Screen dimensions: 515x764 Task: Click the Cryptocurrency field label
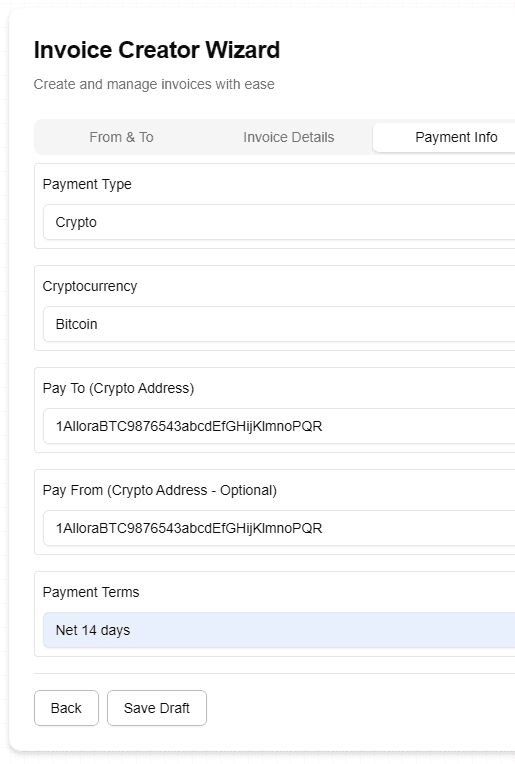pos(90,286)
